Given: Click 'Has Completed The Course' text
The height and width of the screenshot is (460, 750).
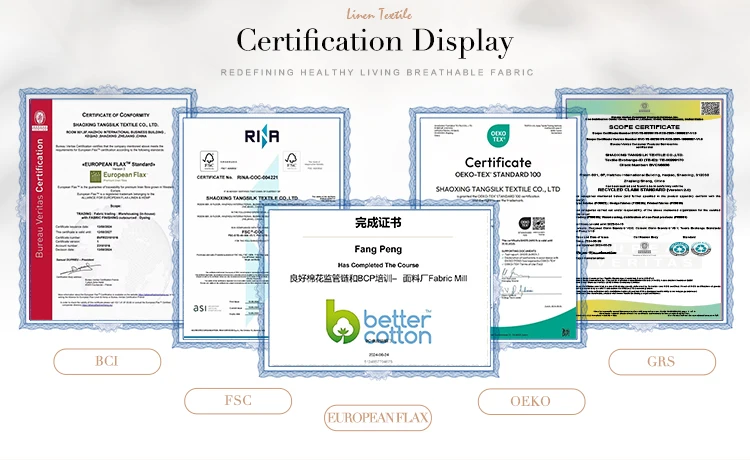Looking at the screenshot, I should (x=378, y=265).
